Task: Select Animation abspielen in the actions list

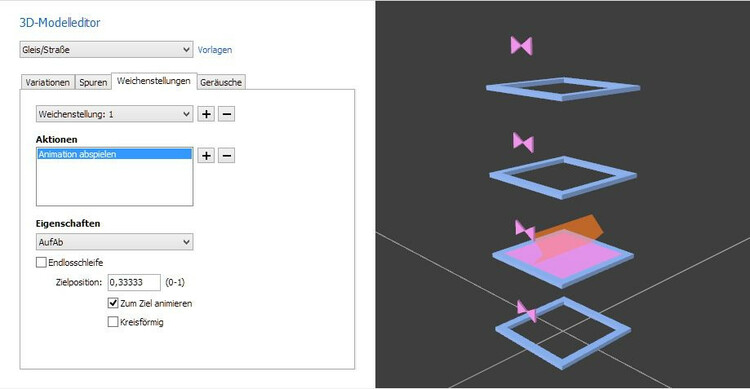Action: (x=114, y=154)
